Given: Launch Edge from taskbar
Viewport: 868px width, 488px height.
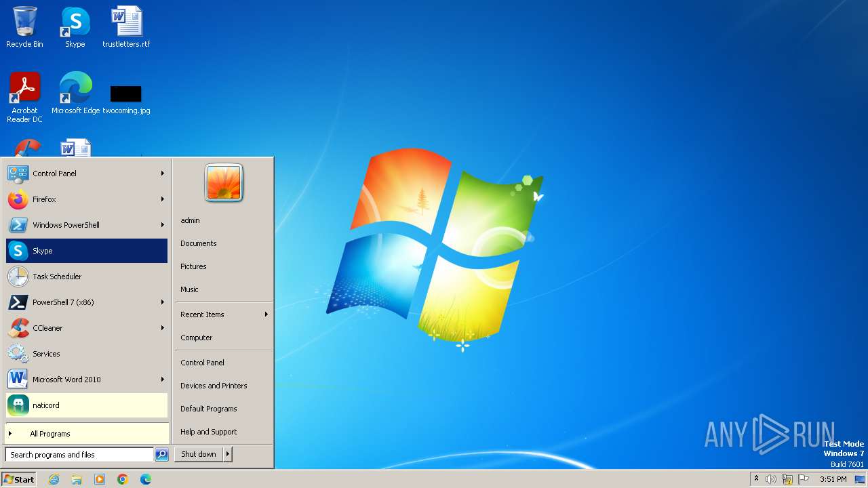Looking at the screenshot, I should (146, 479).
